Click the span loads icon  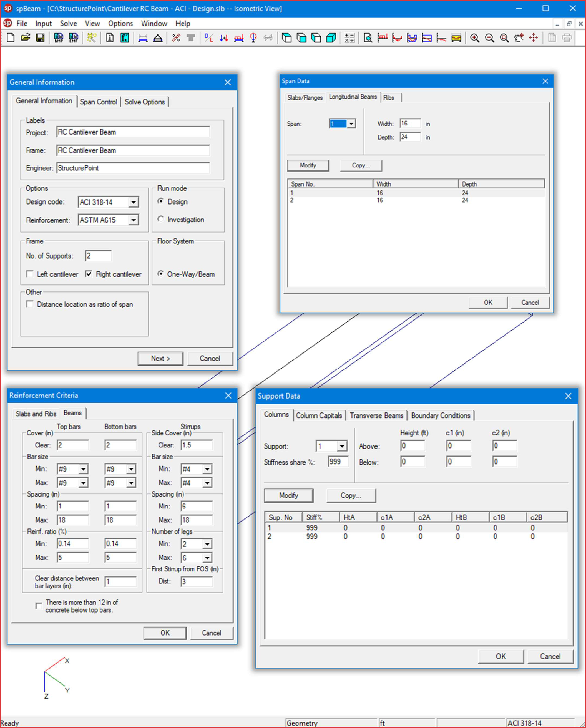tap(239, 37)
